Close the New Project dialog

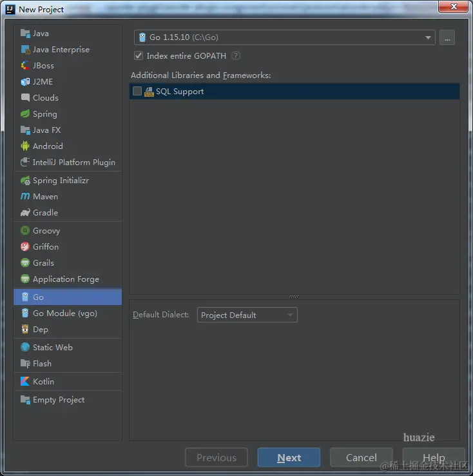click(453, 6)
